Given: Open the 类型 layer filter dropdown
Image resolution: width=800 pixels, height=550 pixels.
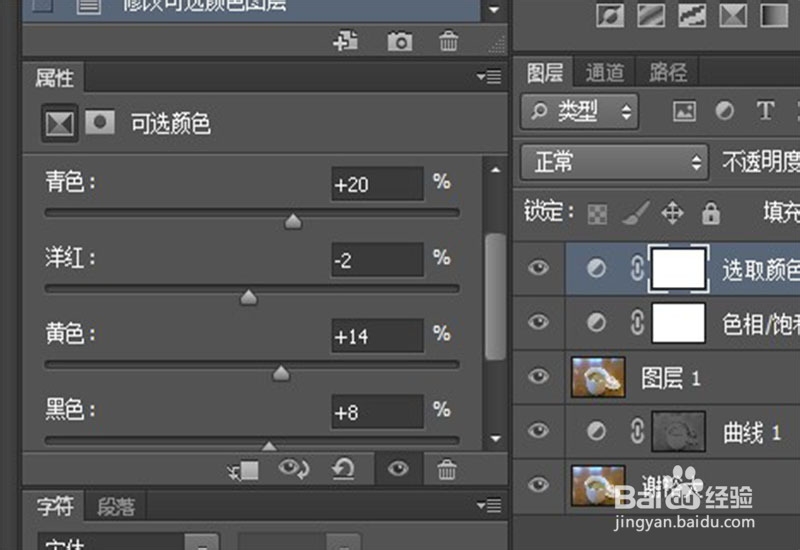Looking at the screenshot, I should (x=580, y=111).
